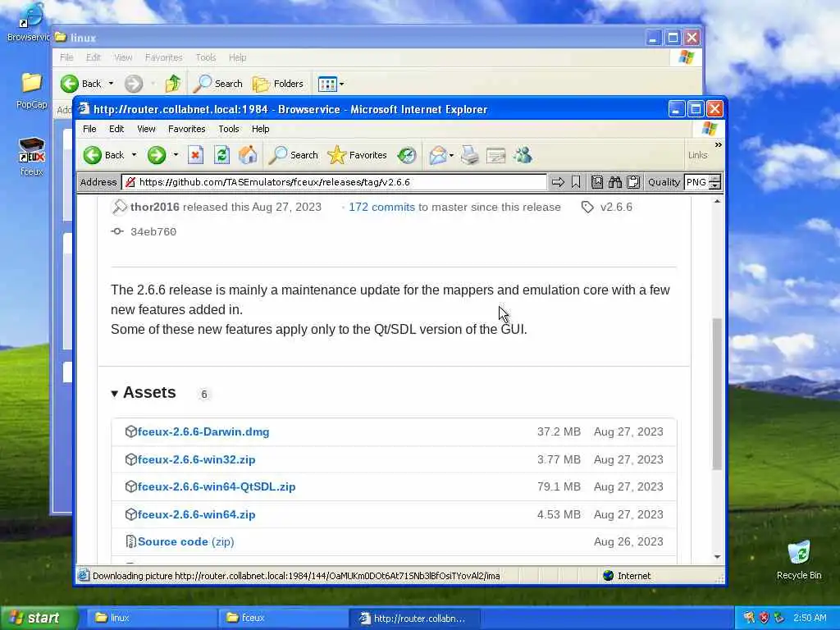The width and height of the screenshot is (840, 630).
Task: Click the Internet zone status bar indicator
Action: pos(627,576)
